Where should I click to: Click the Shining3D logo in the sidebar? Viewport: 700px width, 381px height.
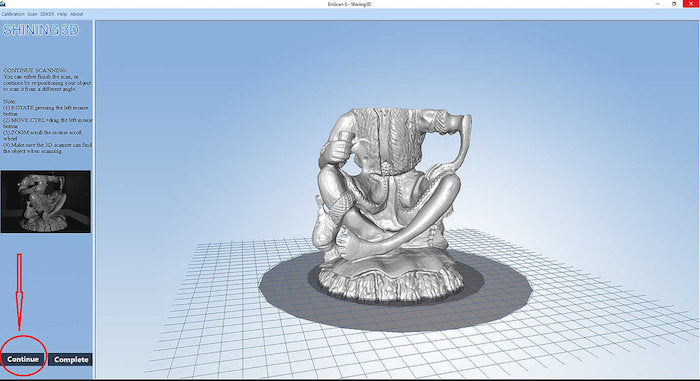pyautogui.click(x=41, y=30)
